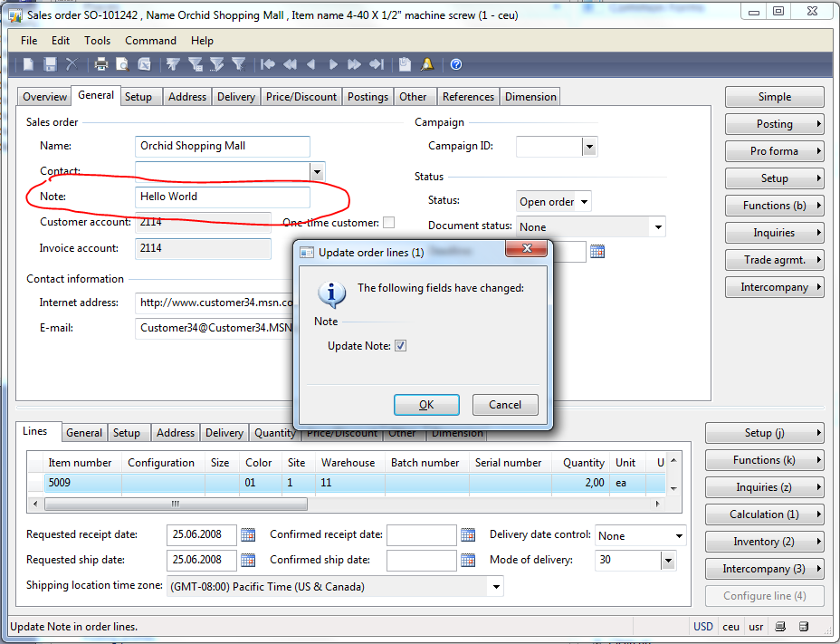Click the blue Help question mark icon

tap(456, 64)
